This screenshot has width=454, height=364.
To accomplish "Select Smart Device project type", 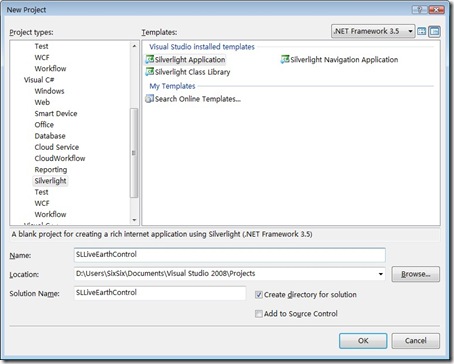I will (56, 114).
